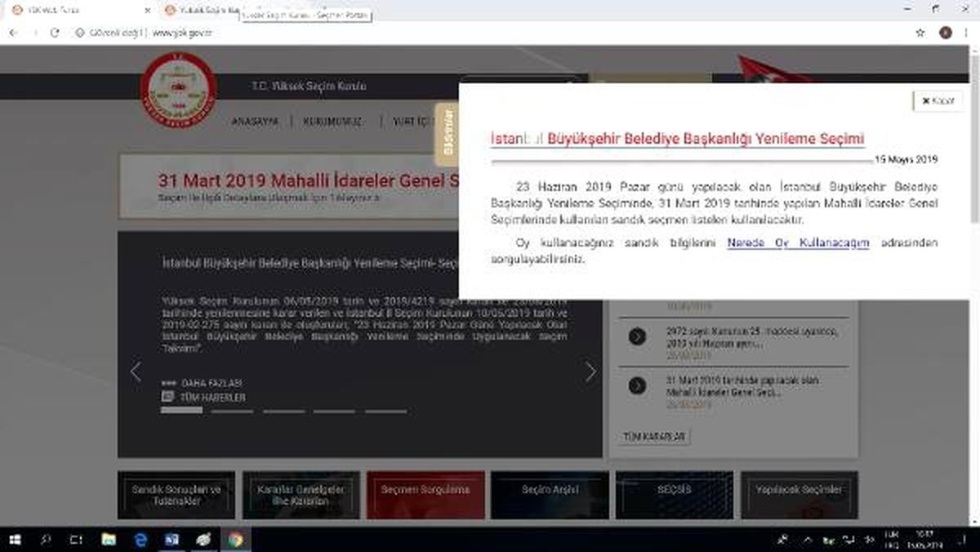The image size is (980, 552).
Task: Reload the page with refresh icon
Action: pyautogui.click(x=55, y=33)
